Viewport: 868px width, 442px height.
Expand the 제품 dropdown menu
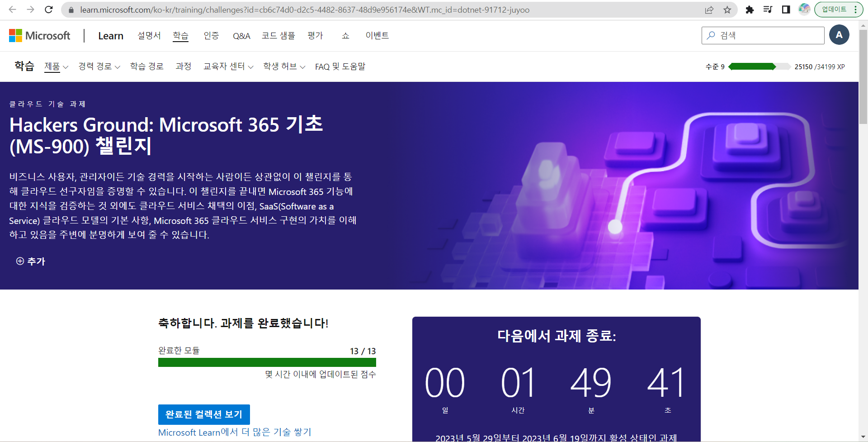click(x=56, y=66)
